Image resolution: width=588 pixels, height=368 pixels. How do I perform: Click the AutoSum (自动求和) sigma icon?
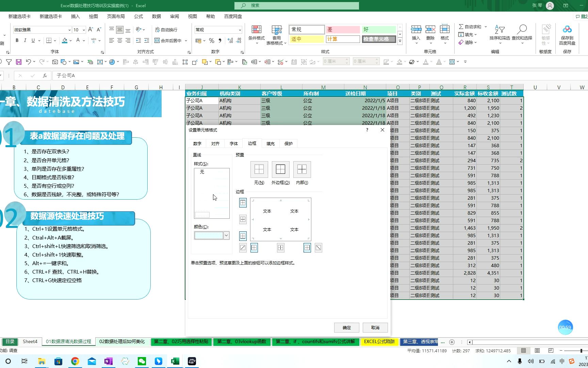tap(461, 27)
